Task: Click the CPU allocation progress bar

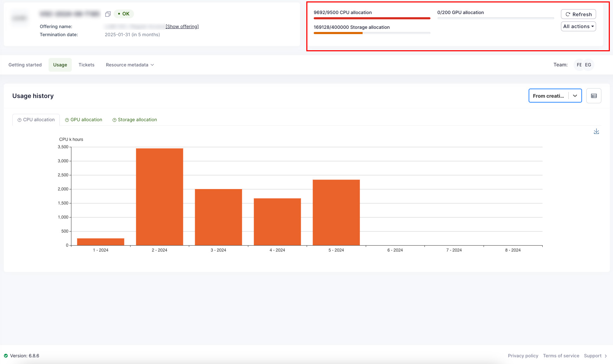Action: (x=372, y=18)
